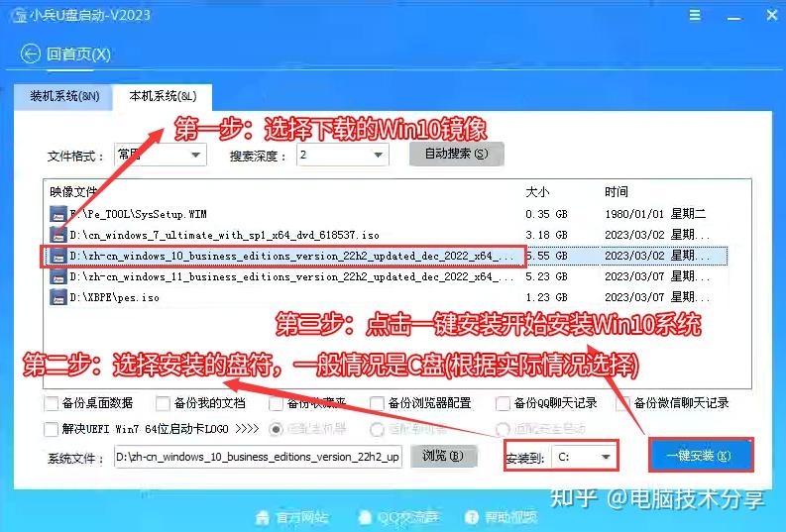This screenshot has width=786, height=532.
Task: Click the 系统文件 path input field
Action: click(x=258, y=457)
